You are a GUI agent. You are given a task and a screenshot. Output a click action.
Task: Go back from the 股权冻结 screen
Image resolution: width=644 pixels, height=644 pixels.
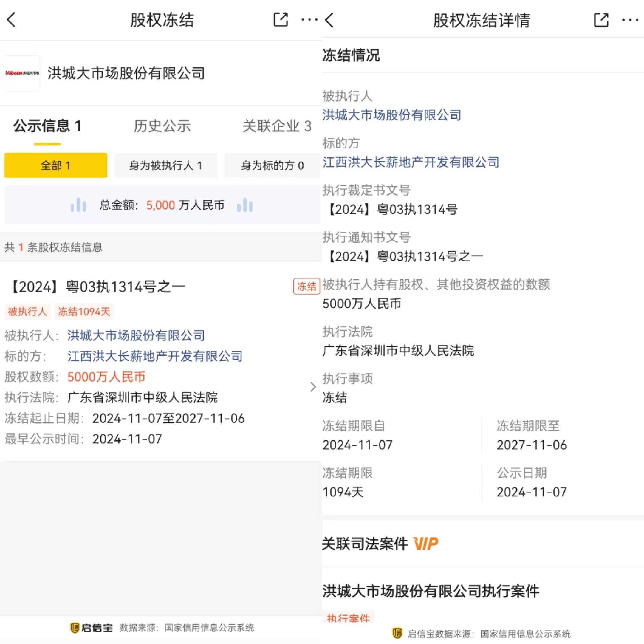click(11, 20)
